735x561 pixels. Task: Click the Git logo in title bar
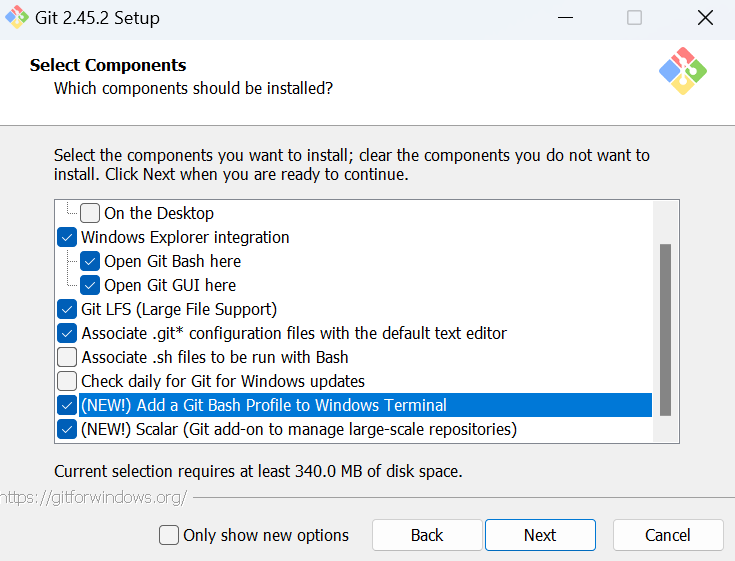17,18
